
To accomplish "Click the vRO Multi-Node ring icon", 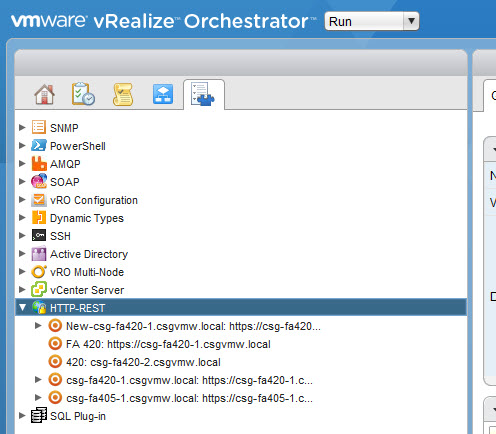I will click(x=39, y=271).
